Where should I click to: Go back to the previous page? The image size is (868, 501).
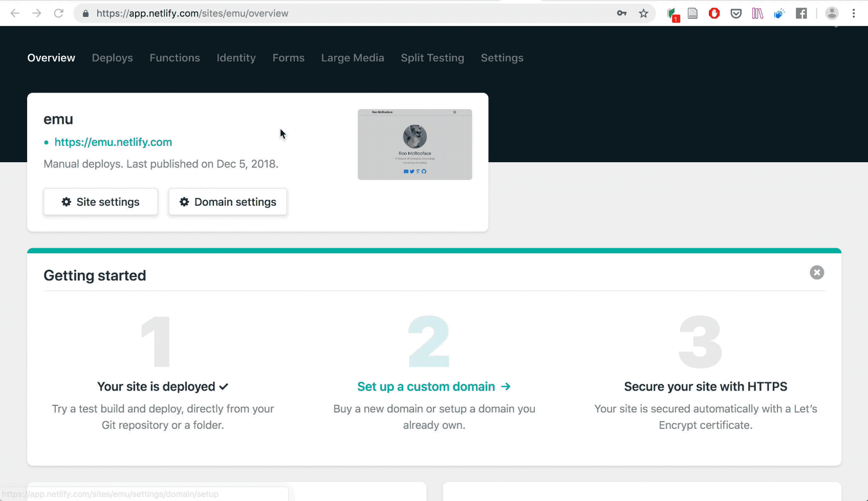click(x=15, y=13)
